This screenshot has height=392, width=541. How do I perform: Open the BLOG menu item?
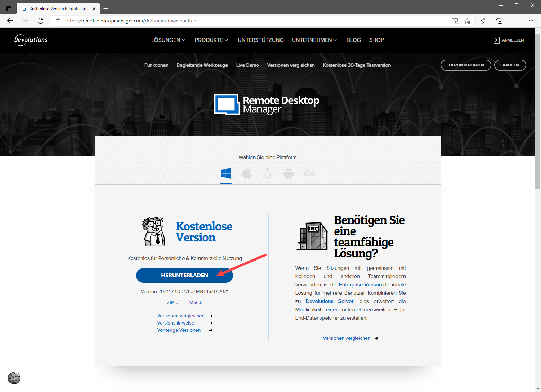[353, 40]
